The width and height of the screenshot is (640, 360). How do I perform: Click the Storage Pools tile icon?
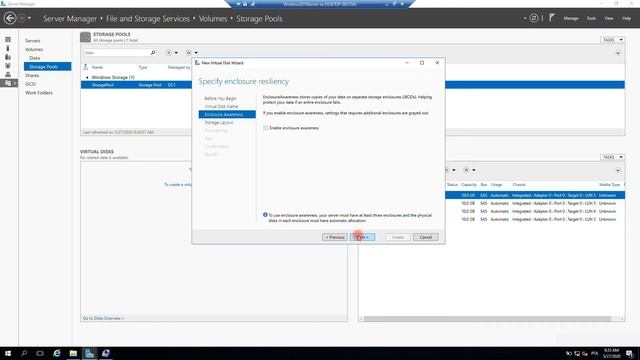point(85,37)
